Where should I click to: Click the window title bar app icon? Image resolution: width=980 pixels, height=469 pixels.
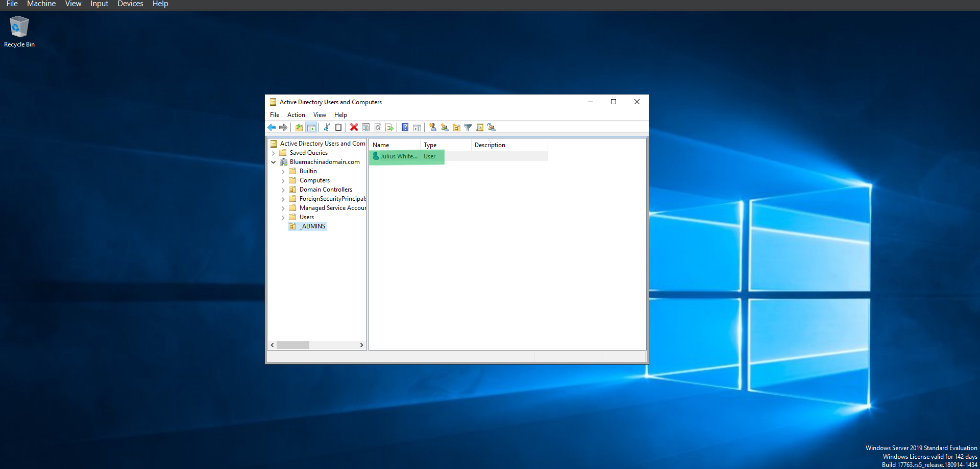click(x=273, y=102)
